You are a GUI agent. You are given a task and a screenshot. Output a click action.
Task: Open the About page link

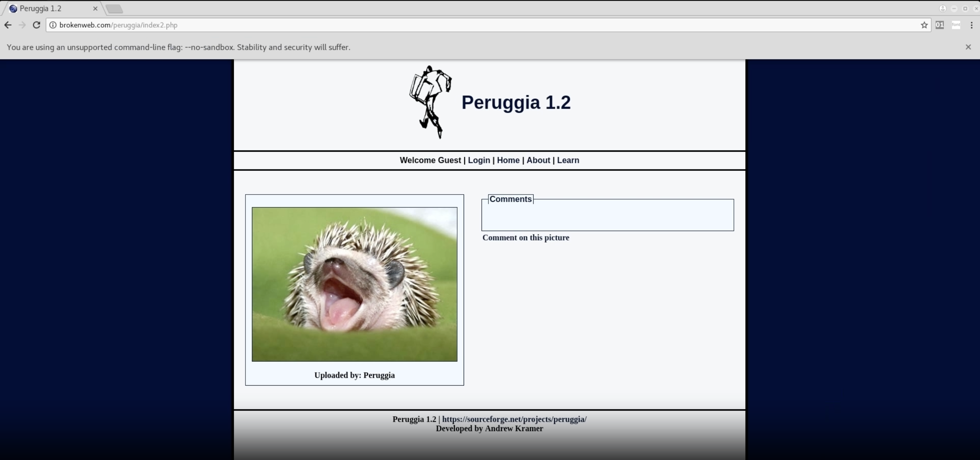click(x=538, y=160)
